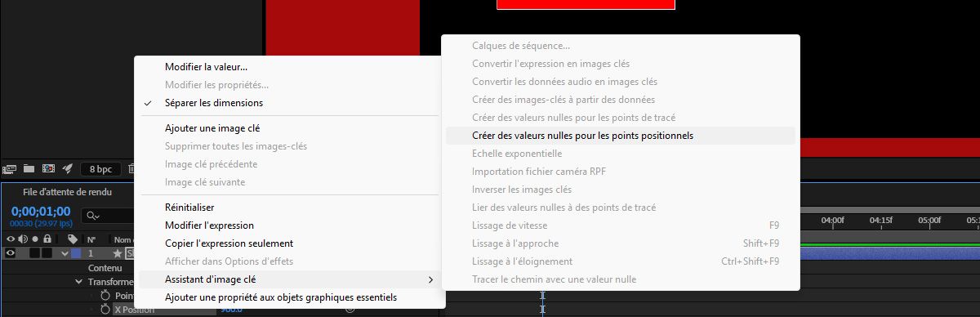Click the new composition icon

click(x=48, y=169)
